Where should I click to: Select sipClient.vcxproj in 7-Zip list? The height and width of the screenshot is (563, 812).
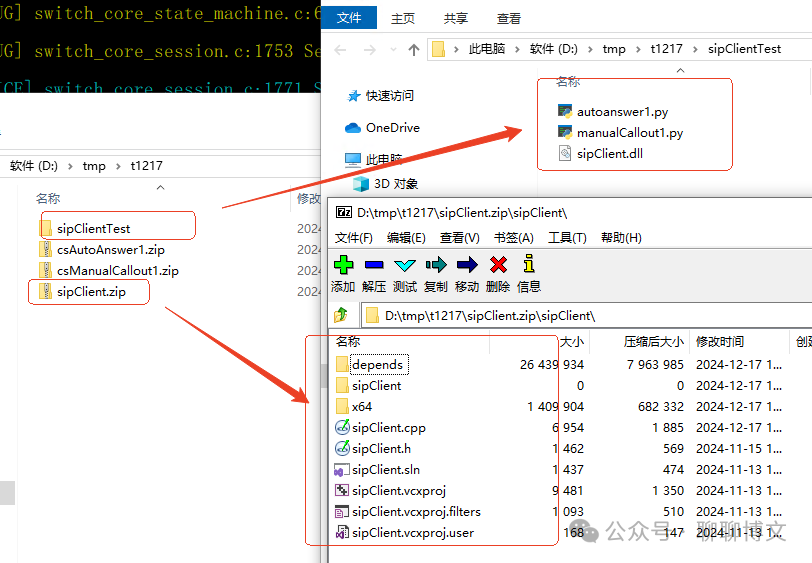[x=390, y=490]
